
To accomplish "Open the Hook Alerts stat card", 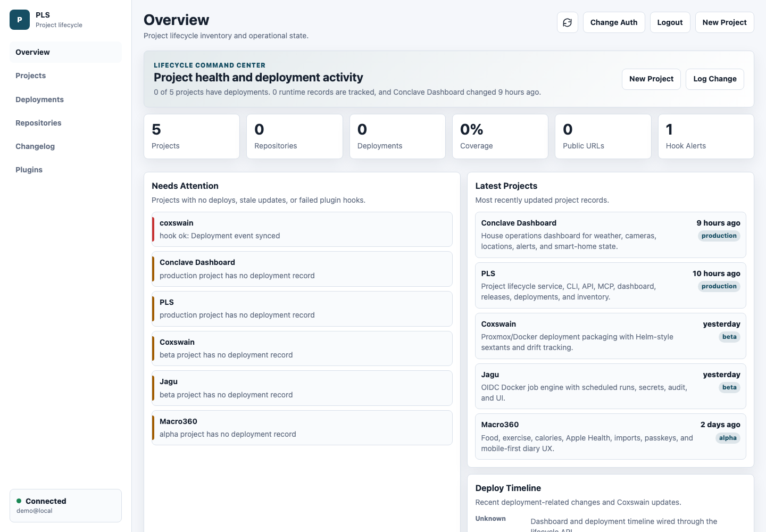I will [x=706, y=136].
